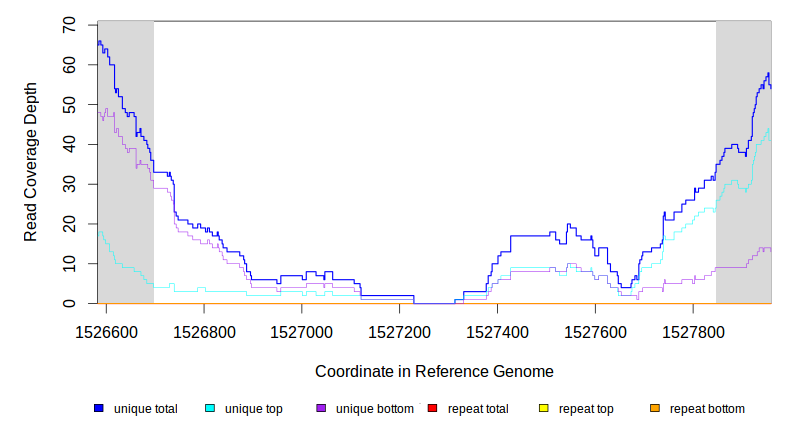Click the red 'repeat total' legend swatch
The image size is (792, 432).
tap(432, 409)
